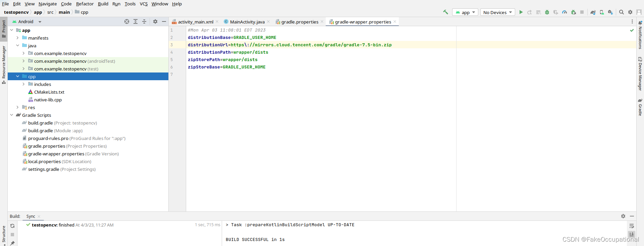Open IDE settings gear in top toolbar
Image resolution: width=644 pixels, height=246 pixels.
[x=630, y=12]
